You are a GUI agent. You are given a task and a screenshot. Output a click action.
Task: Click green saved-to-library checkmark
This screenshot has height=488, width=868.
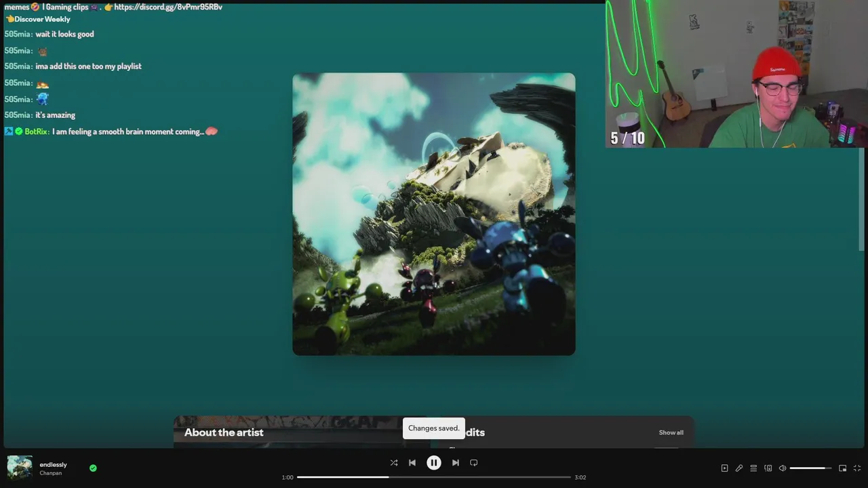93,468
